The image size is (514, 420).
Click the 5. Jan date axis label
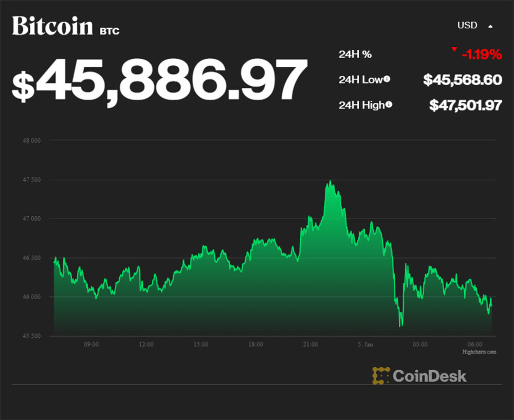click(365, 344)
